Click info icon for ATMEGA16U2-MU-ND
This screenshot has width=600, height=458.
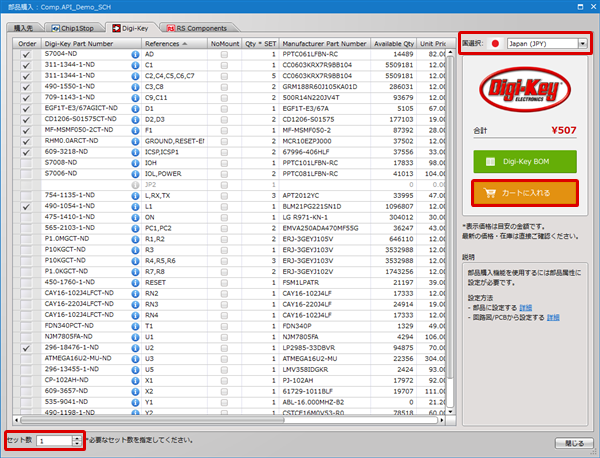point(135,359)
